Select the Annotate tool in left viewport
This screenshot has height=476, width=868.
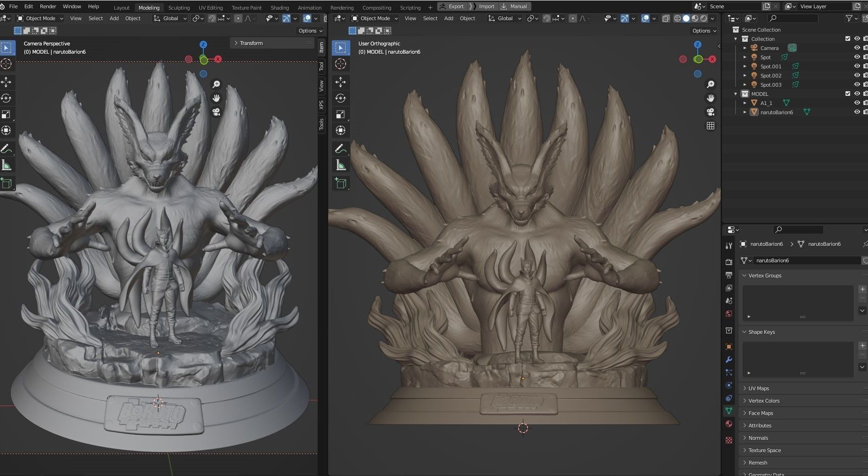(6, 149)
